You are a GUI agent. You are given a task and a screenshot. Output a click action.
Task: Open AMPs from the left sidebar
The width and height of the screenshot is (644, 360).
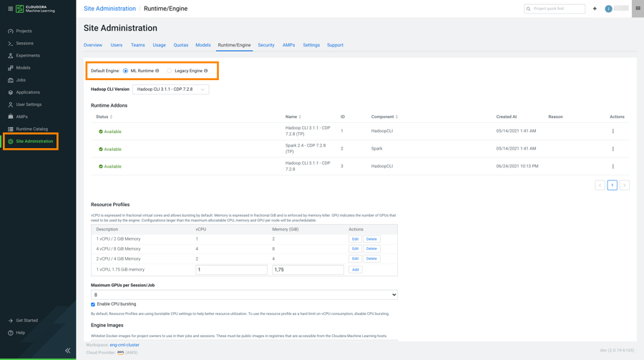11,117
